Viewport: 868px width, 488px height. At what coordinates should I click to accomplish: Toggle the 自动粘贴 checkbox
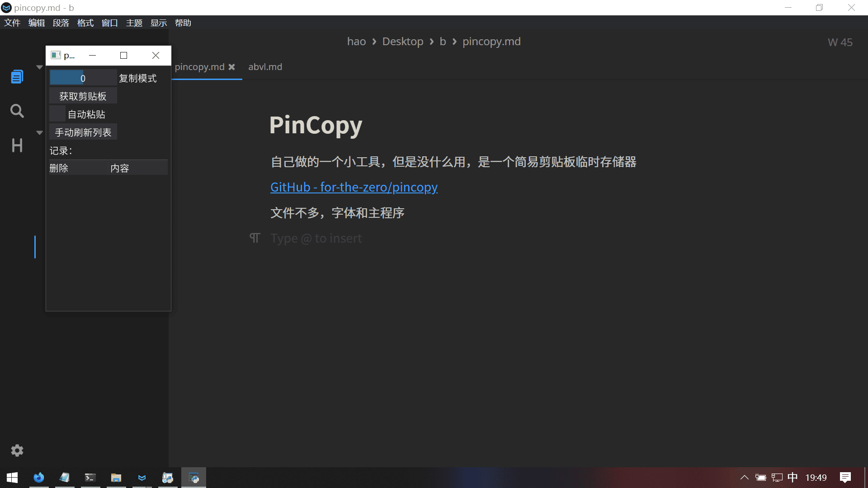point(57,114)
